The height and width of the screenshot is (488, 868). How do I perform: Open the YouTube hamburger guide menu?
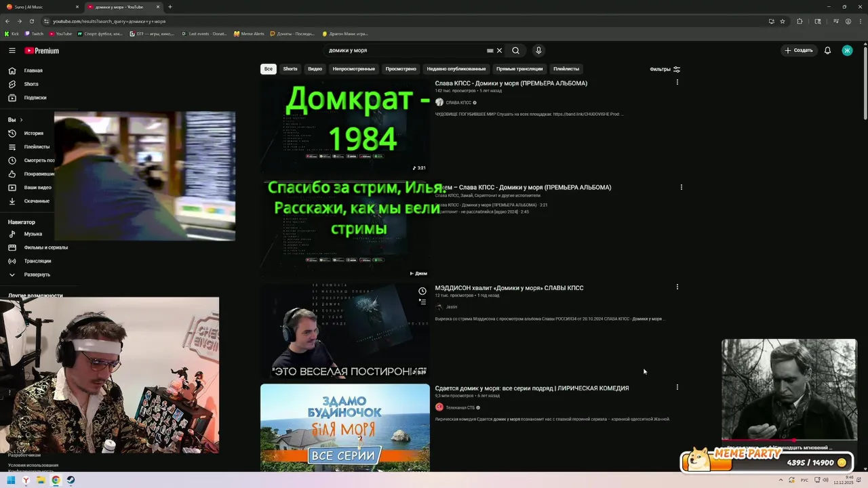tap(12, 50)
